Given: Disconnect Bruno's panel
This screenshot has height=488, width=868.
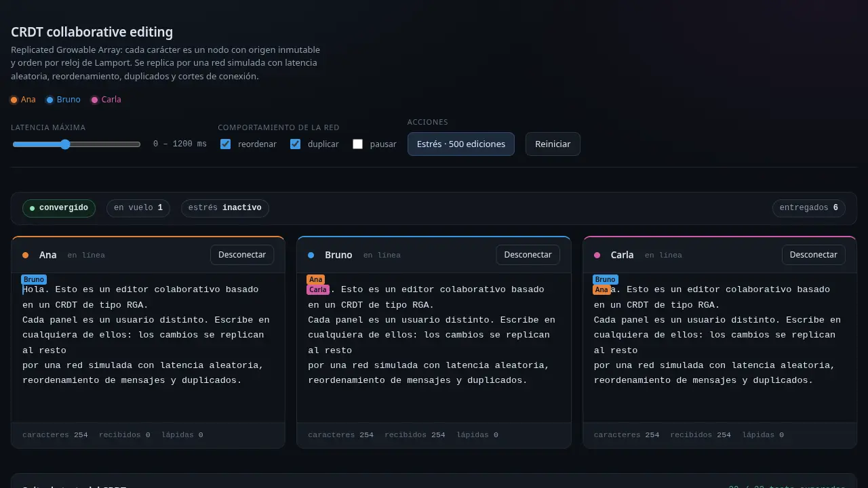Looking at the screenshot, I should pyautogui.click(x=528, y=255).
